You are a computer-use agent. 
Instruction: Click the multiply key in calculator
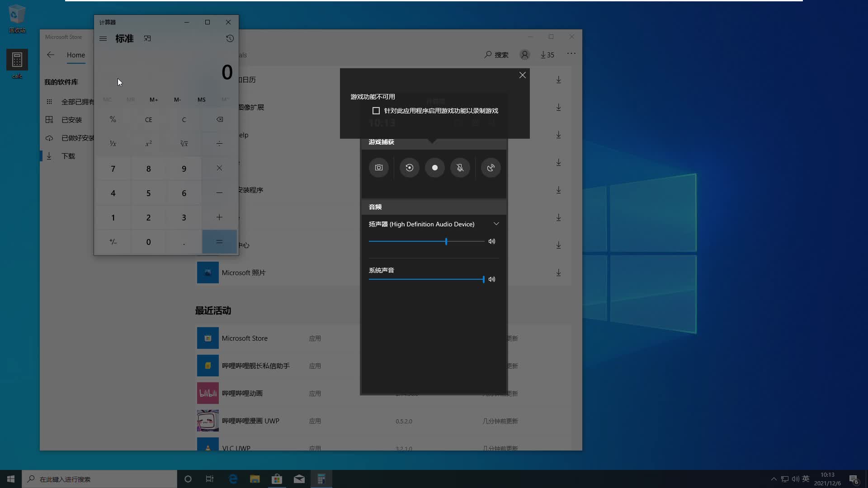[219, 168]
